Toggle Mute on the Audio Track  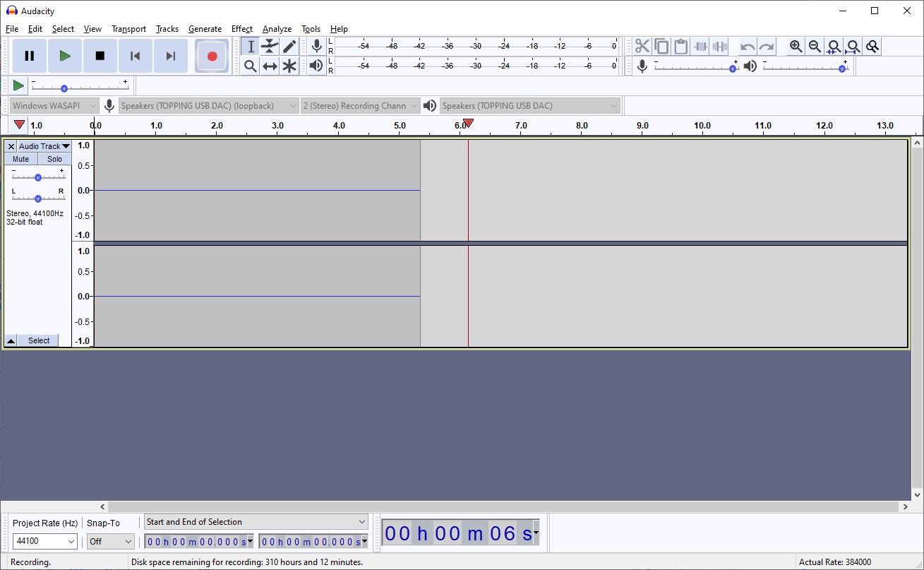tap(21, 159)
